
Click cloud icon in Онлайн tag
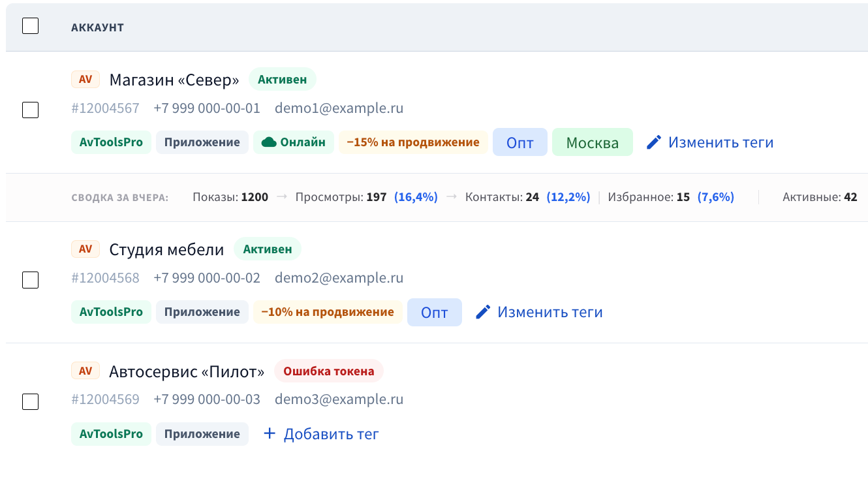(269, 142)
